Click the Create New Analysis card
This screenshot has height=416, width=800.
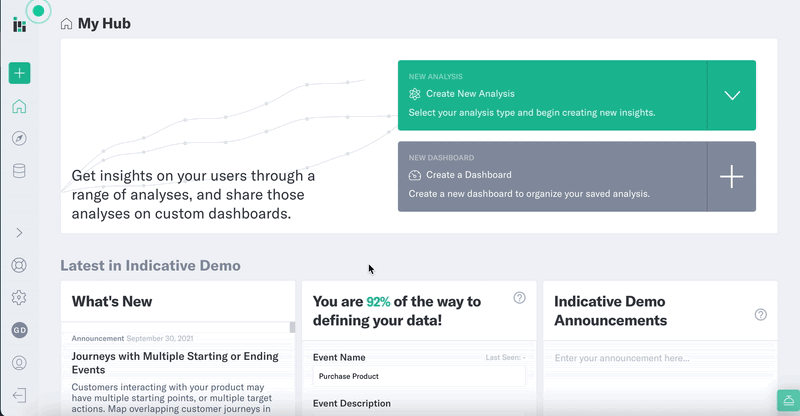point(552,95)
